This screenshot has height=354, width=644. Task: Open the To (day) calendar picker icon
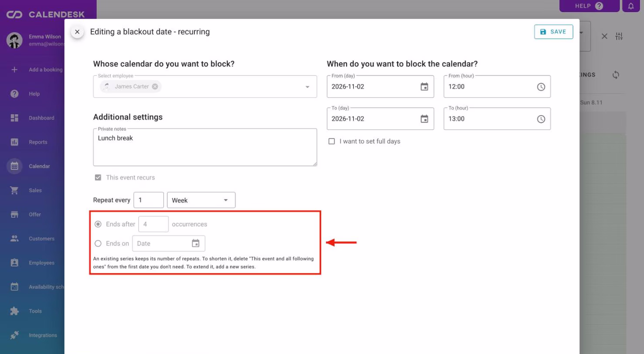(424, 119)
